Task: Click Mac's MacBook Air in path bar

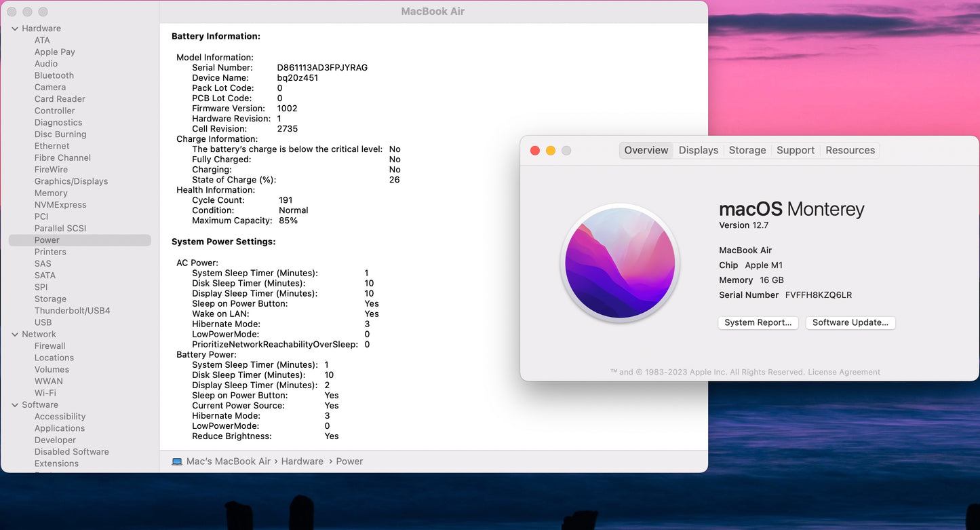Action: coord(229,461)
